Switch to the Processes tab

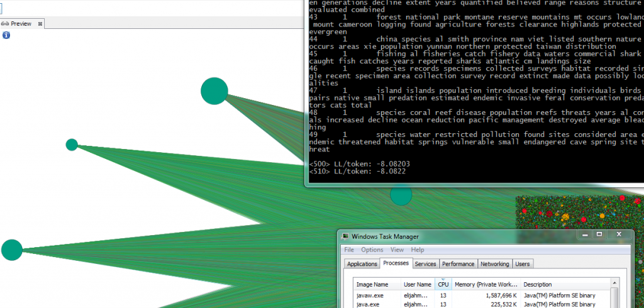(x=396, y=263)
